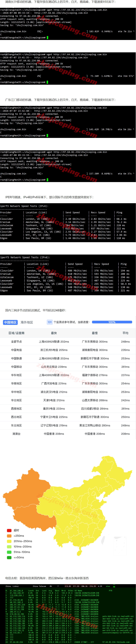Screen dimensions: 136x644
Task: Click 山西太原移动 268ms cell
Action: pos(95,400)
